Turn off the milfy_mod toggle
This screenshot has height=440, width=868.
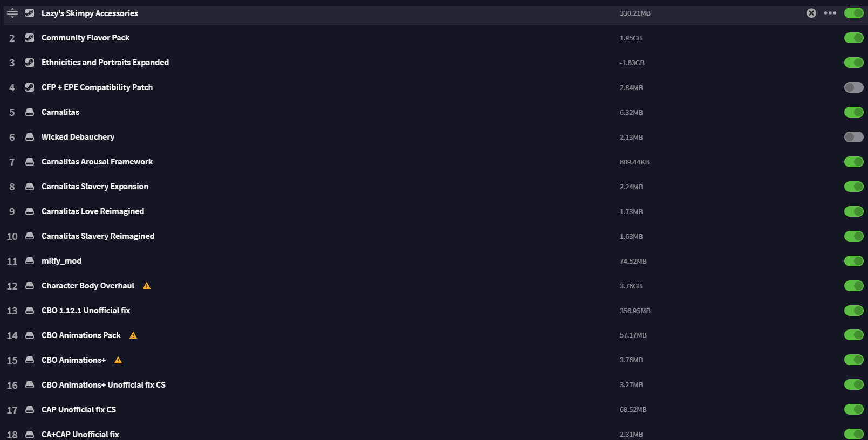(x=854, y=261)
